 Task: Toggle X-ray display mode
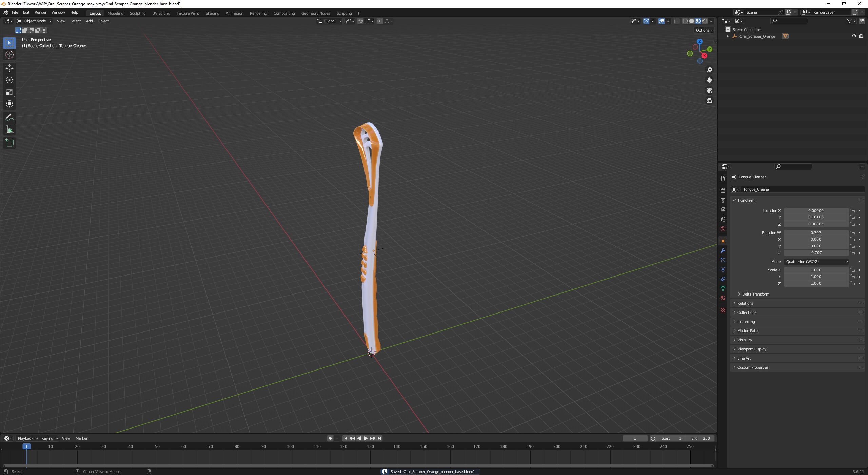(676, 21)
